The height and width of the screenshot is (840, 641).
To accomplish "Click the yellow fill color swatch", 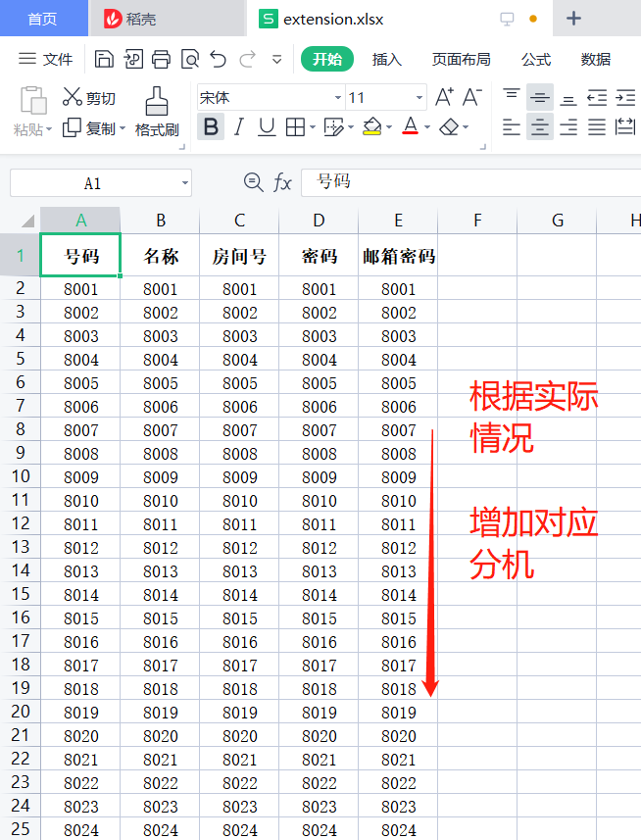I will (x=371, y=127).
